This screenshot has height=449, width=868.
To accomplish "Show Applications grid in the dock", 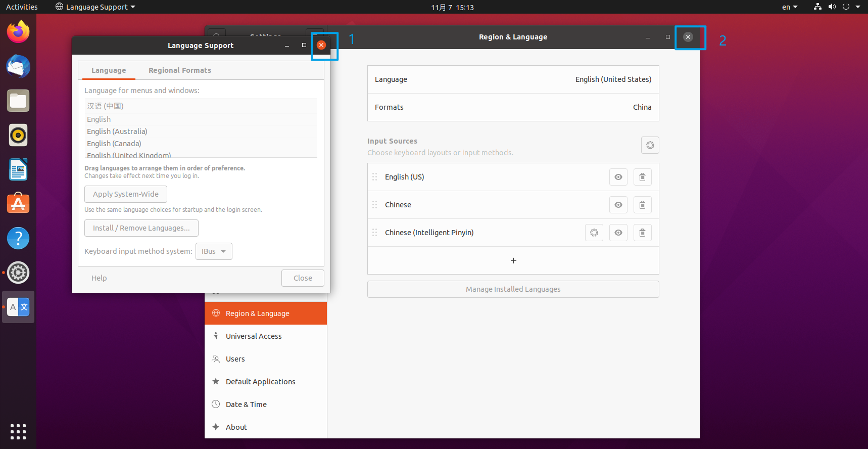I will (18, 432).
